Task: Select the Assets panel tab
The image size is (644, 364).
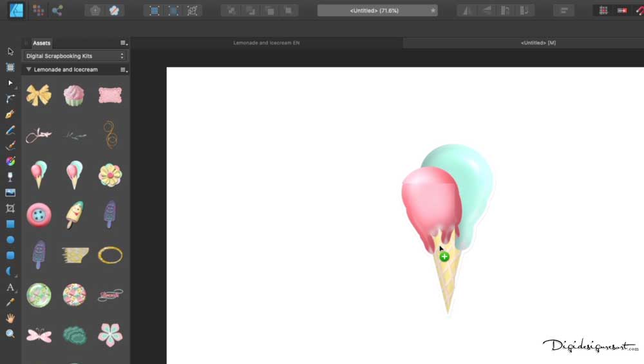Action: 41,43
